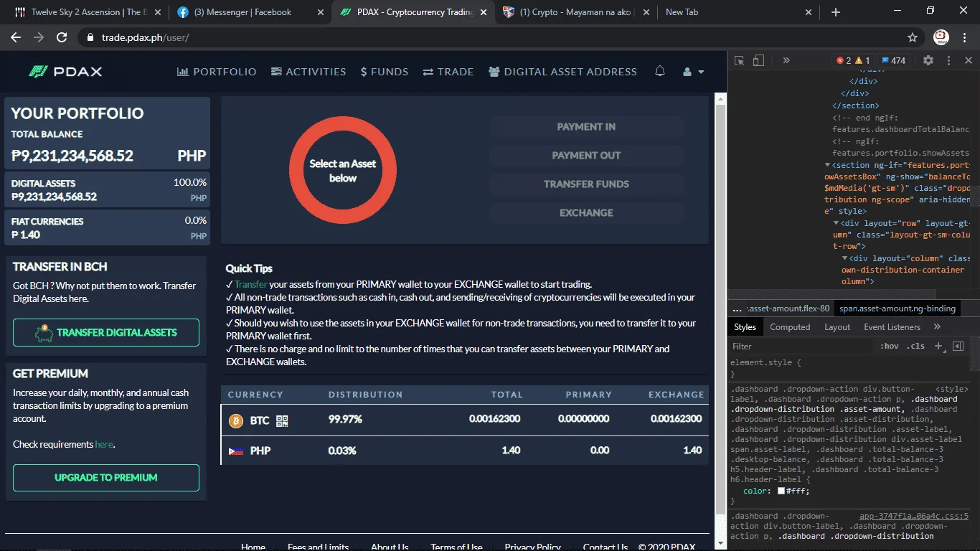980x551 pixels.
Task: Open the DevTools three-dot customize menu
Action: (x=948, y=61)
